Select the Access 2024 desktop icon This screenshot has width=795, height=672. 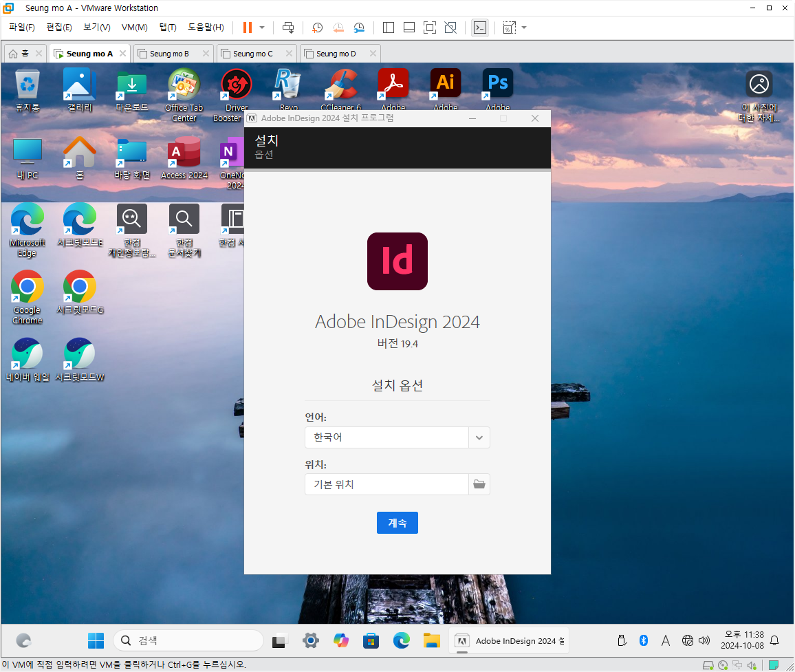coord(184,158)
